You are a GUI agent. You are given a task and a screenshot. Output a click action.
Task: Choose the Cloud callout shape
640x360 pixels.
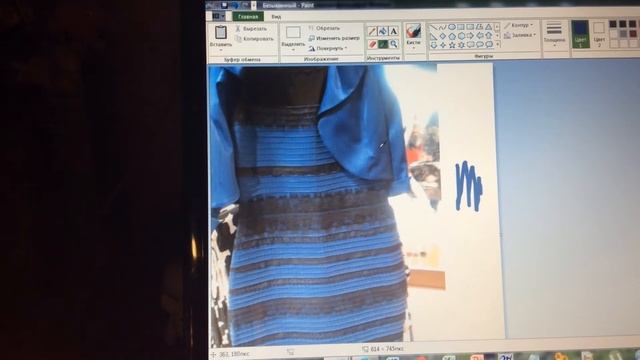pos(489,45)
